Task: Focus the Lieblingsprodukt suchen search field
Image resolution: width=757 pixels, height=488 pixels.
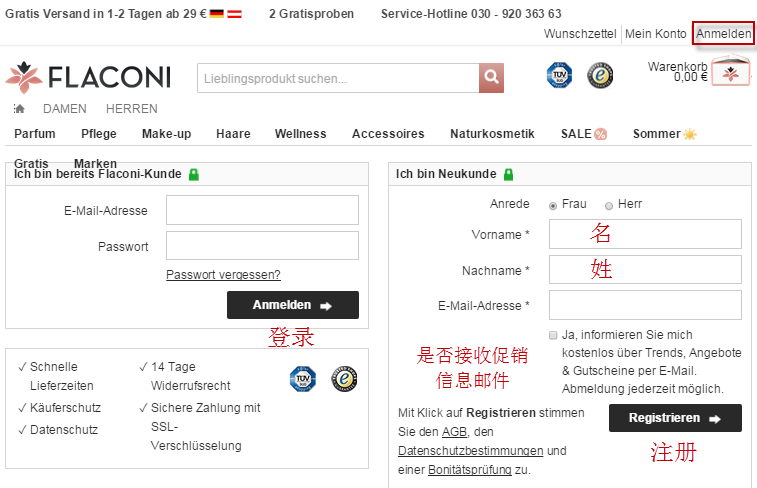Action: click(x=338, y=78)
